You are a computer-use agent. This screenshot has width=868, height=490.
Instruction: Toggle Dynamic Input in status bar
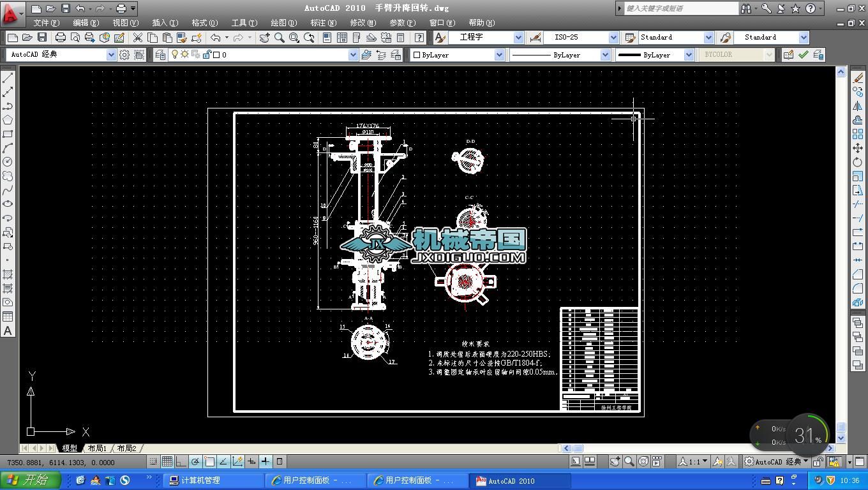(x=251, y=462)
